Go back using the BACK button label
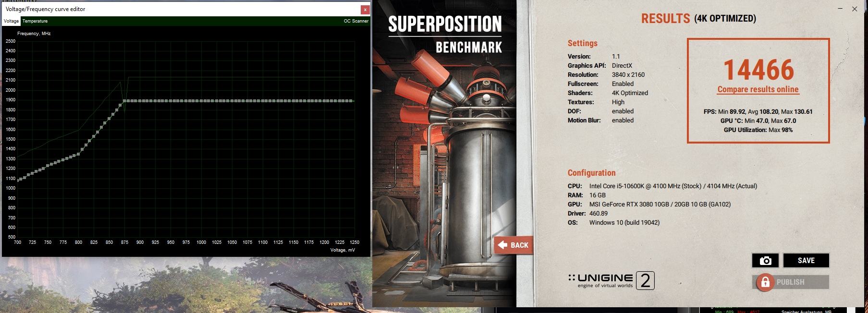 (519, 245)
